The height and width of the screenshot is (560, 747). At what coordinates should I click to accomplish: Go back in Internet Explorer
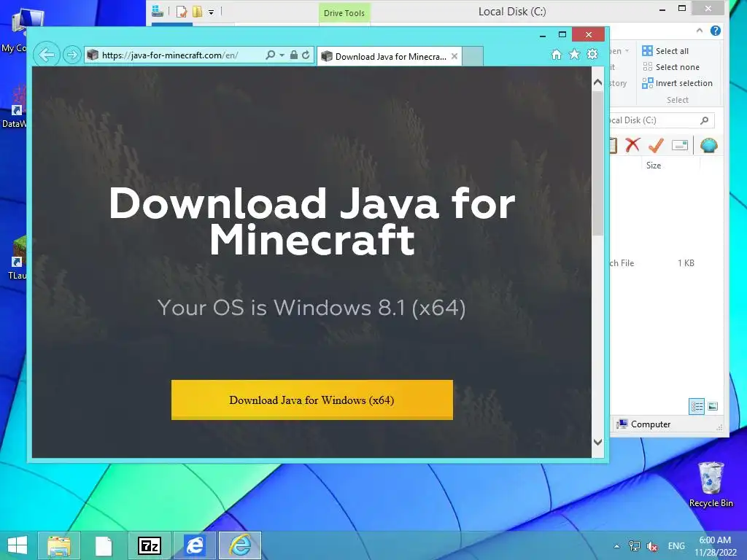click(x=47, y=55)
